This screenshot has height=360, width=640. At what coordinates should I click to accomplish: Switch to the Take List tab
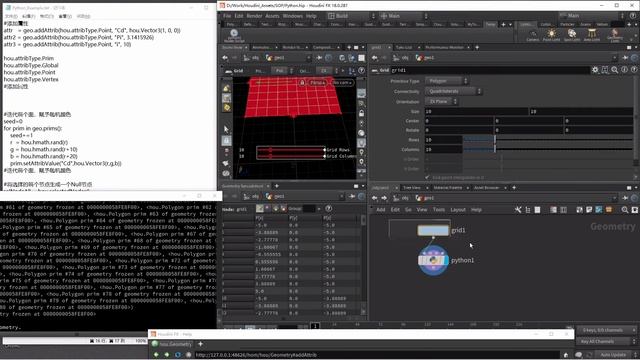tap(404, 48)
